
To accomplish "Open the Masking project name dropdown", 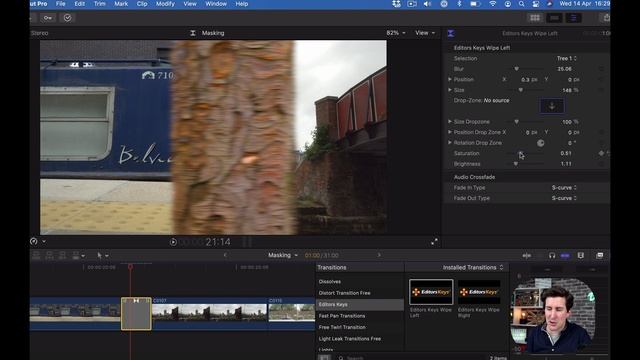I will 282,255.
